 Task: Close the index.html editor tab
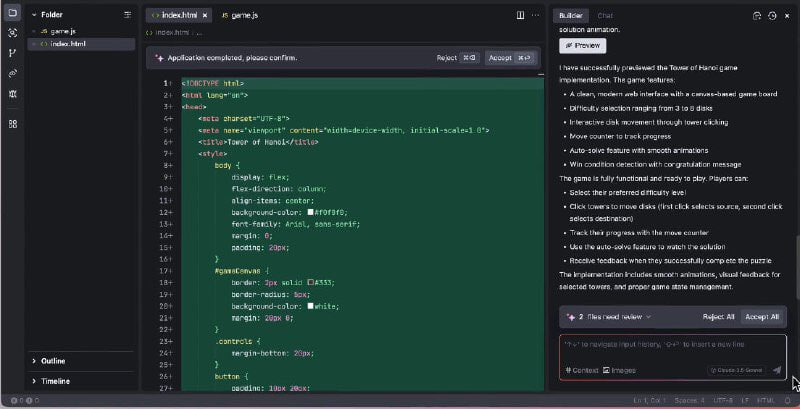pyautogui.click(x=205, y=16)
